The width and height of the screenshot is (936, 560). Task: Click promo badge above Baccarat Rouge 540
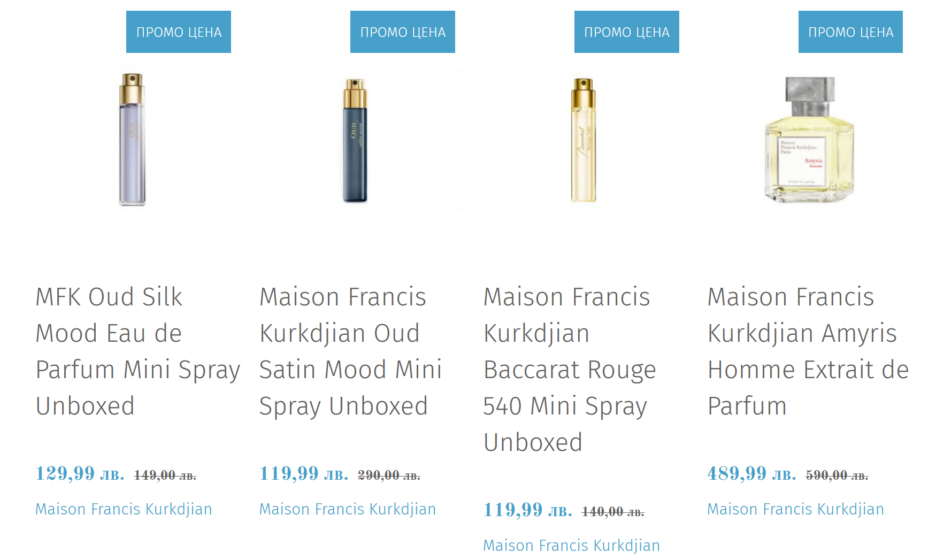(x=627, y=32)
